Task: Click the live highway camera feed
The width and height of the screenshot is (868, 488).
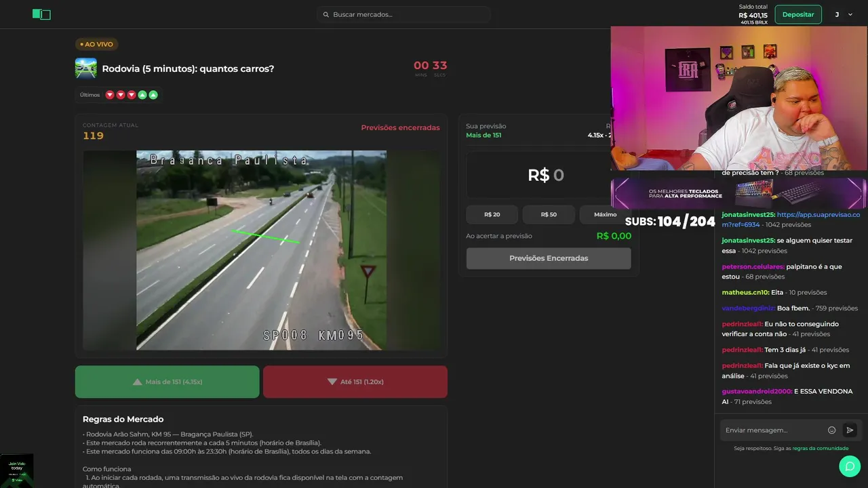Action: click(x=261, y=250)
